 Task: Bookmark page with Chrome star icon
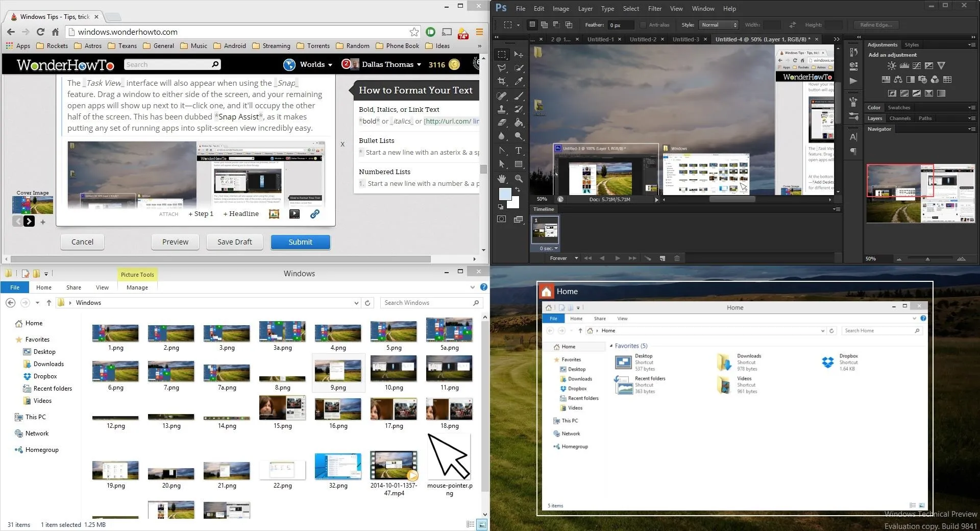click(x=414, y=32)
